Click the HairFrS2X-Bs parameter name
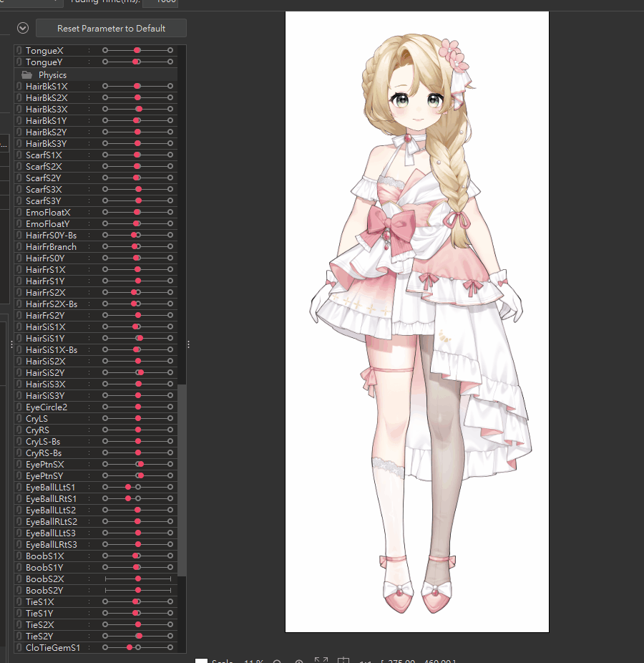Image resolution: width=644 pixels, height=663 pixels. [51, 304]
